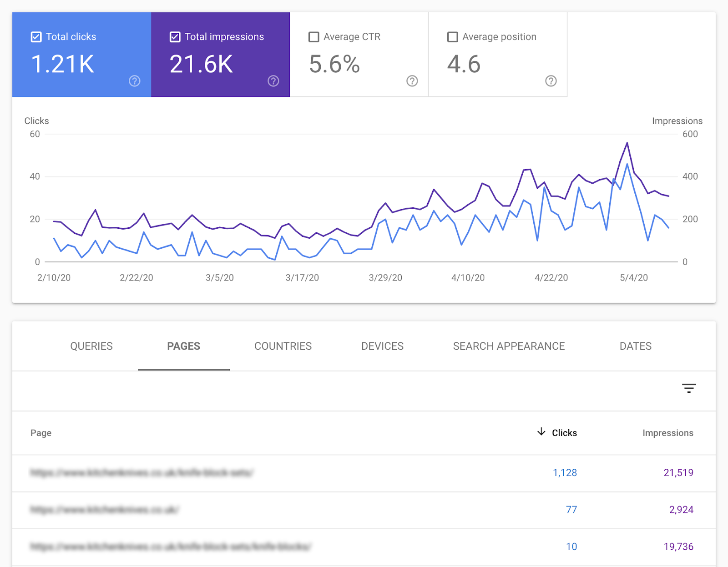Open the filter icon above the Pages table
The height and width of the screenshot is (567, 728).
pos(689,389)
